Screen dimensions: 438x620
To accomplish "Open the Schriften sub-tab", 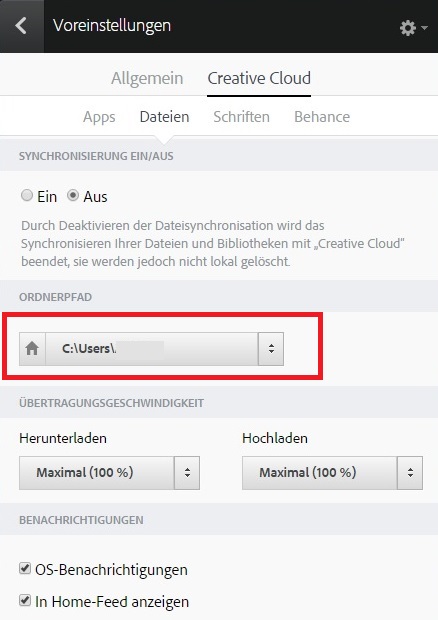I will 242,117.
